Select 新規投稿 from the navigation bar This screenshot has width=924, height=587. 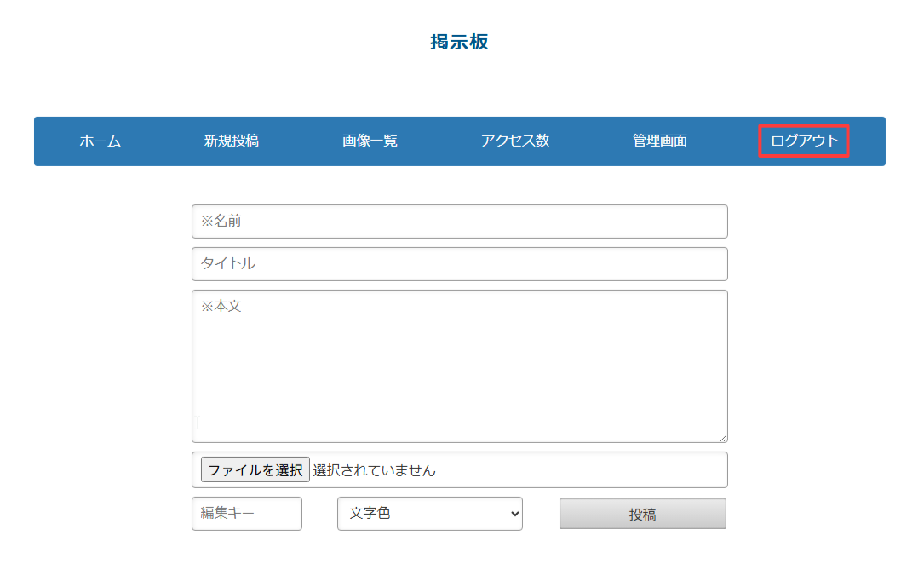[x=231, y=141]
